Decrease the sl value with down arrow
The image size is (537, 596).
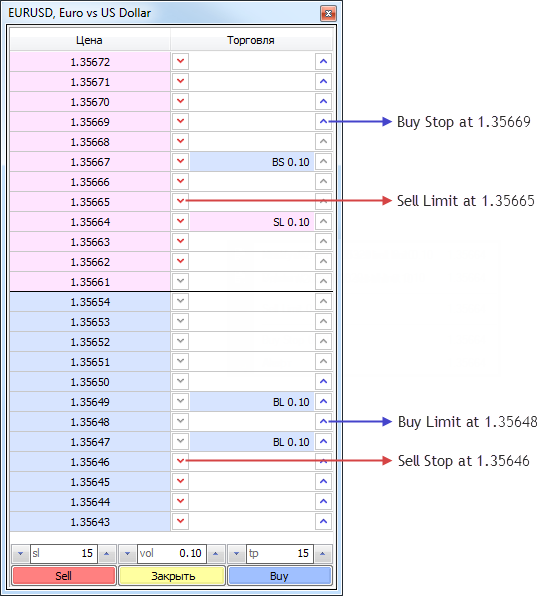click(21, 554)
